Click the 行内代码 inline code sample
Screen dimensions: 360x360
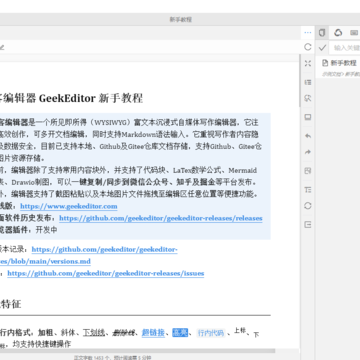pos(211,333)
